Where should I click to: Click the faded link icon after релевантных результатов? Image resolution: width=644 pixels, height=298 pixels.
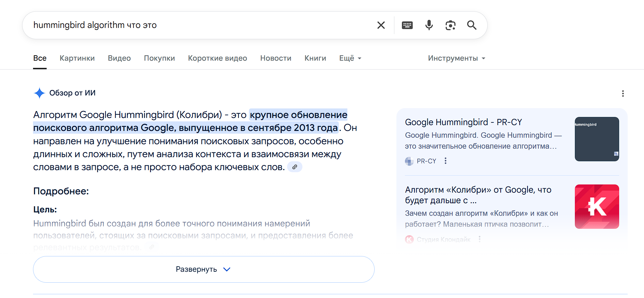click(x=152, y=247)
